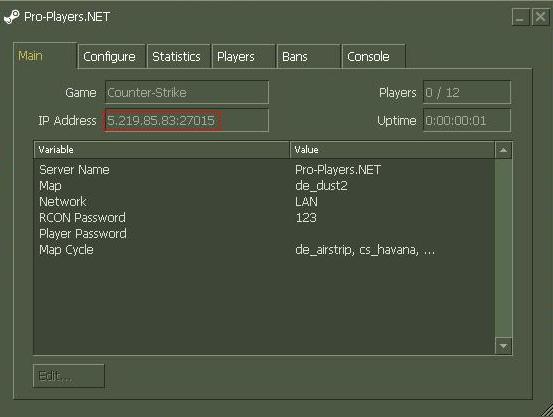
Task: Click the IP Address field
Action: coord(187,120)
